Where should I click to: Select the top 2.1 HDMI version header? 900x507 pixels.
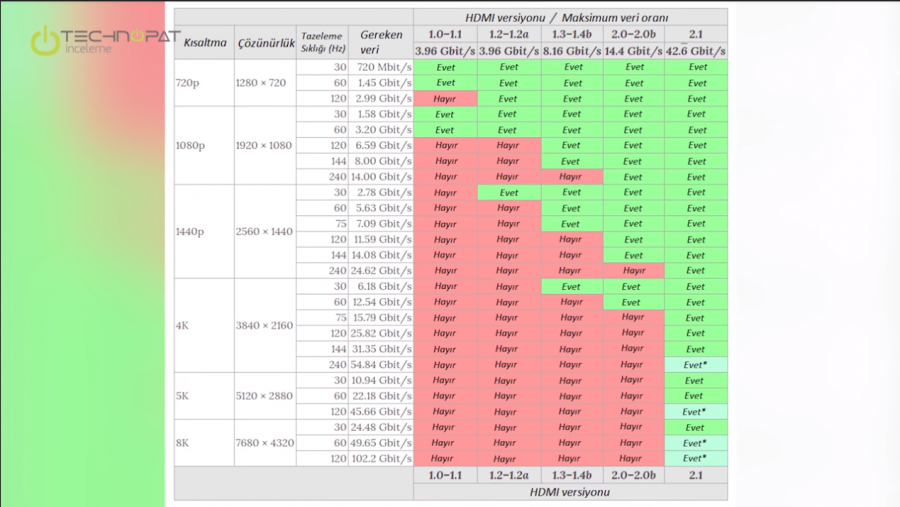click(x=696, y=34)
